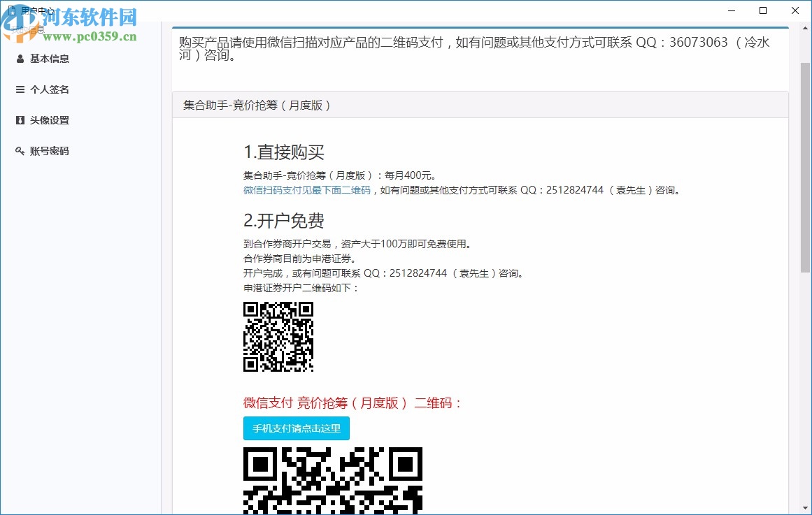This screenshot has width=812, height=515.
Task: Click the 申港证券 account-opening QR code
Action: 278,337
